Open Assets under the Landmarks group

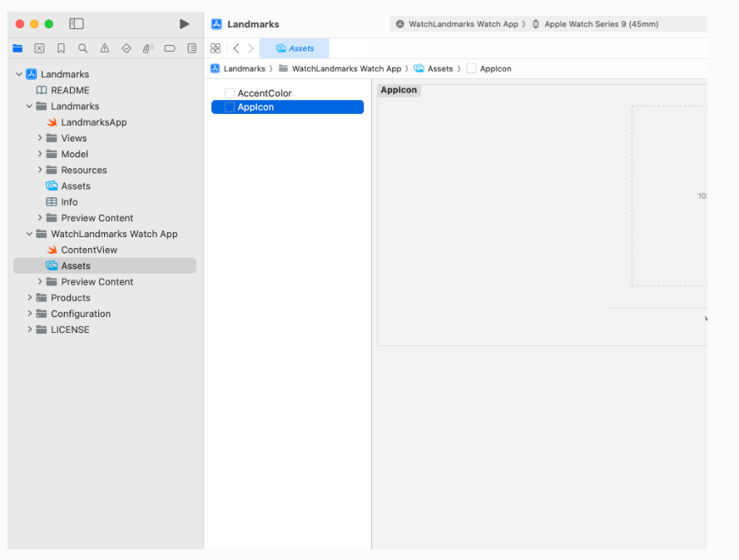tap(105, 186)
